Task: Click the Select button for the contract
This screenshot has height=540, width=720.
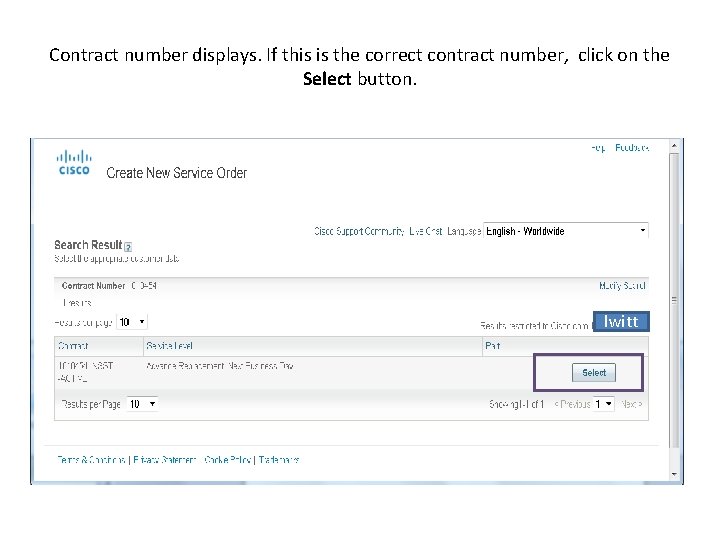Action: pos(593,372)
